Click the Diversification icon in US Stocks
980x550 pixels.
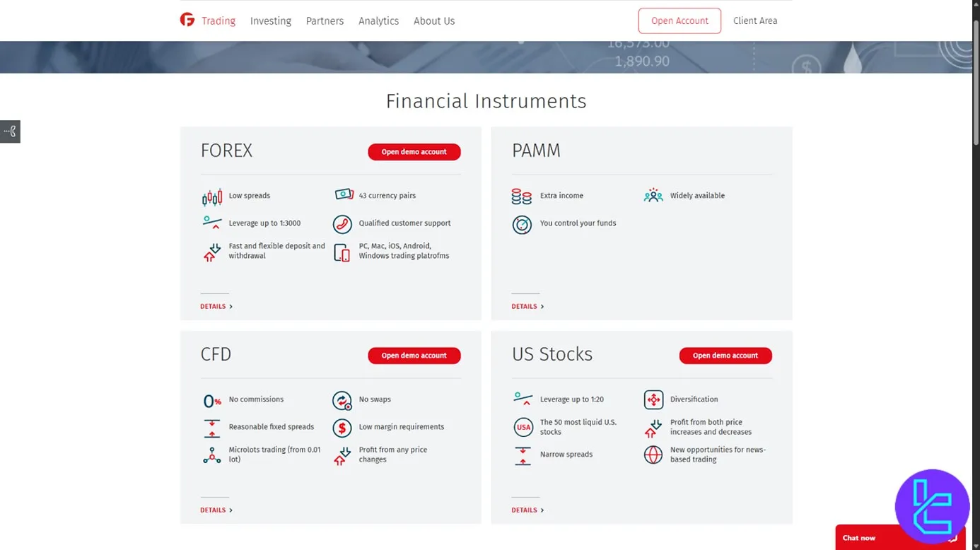tap(653, 400)
